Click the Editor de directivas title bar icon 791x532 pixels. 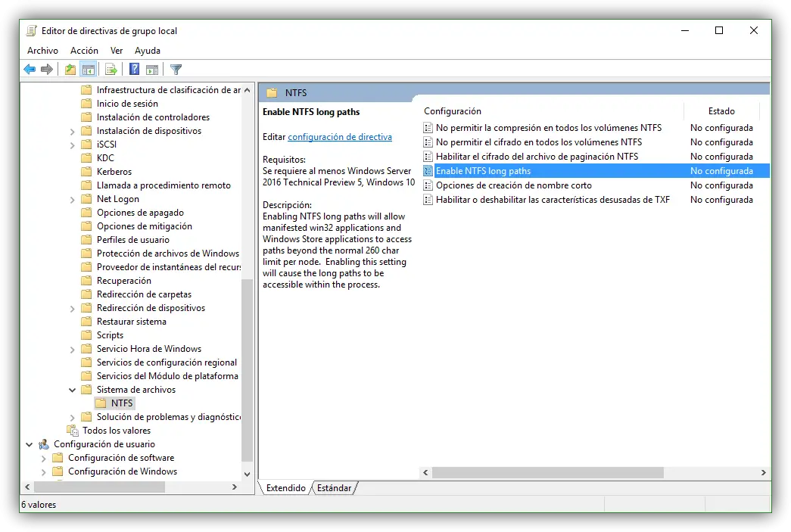click(x=31, y=31)
